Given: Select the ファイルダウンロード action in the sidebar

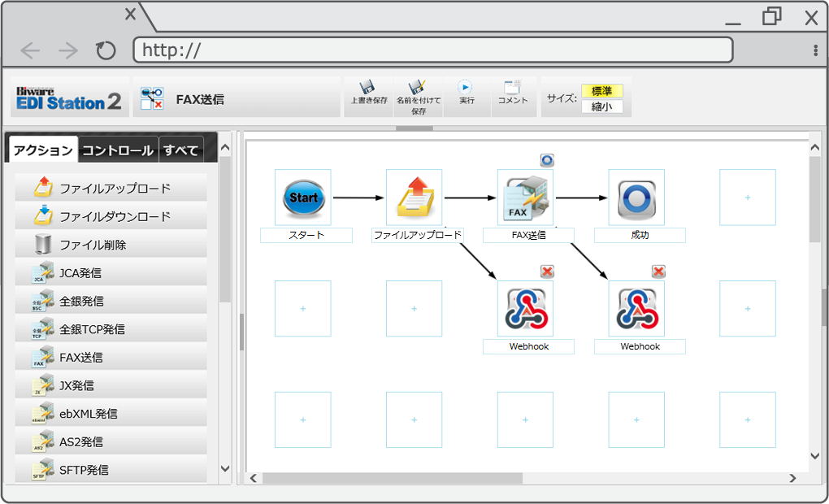Looking at the screenshot, I should 111,216.
